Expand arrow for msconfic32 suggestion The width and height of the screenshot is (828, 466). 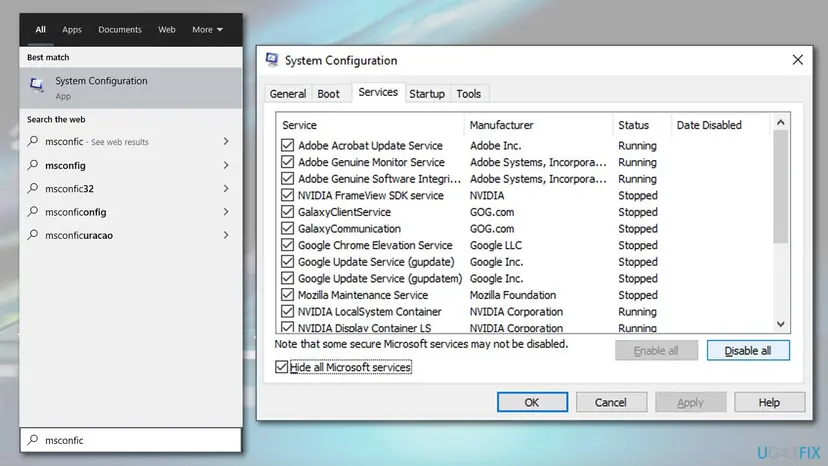226,188
